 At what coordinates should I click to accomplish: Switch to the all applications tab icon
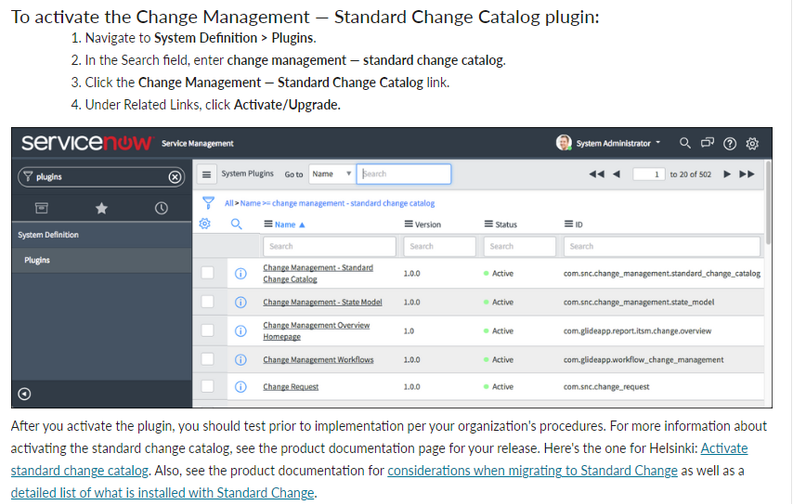click(41, 208)
